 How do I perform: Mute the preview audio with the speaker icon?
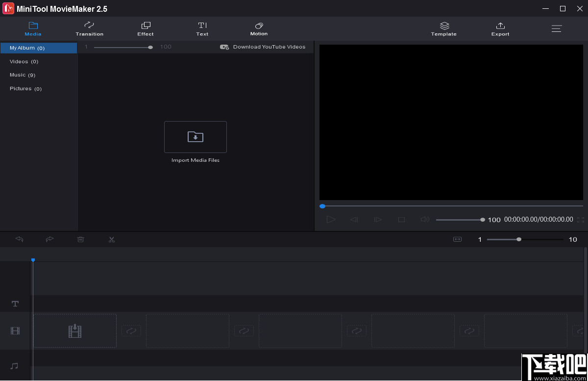coord(424,219)
